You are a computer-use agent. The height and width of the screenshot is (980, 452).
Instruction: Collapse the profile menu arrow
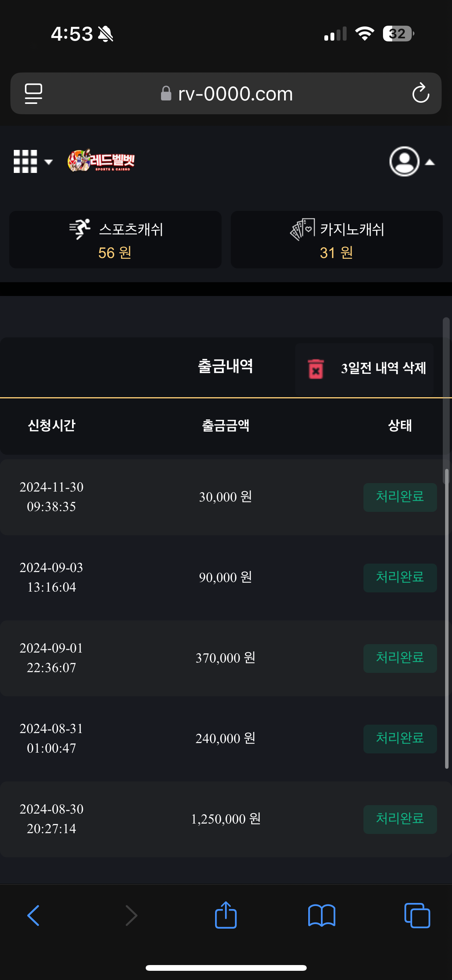point(430,163)
